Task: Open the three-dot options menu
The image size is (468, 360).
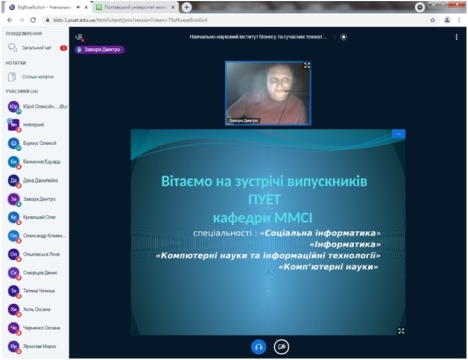Action: click(x=456, y=37)
